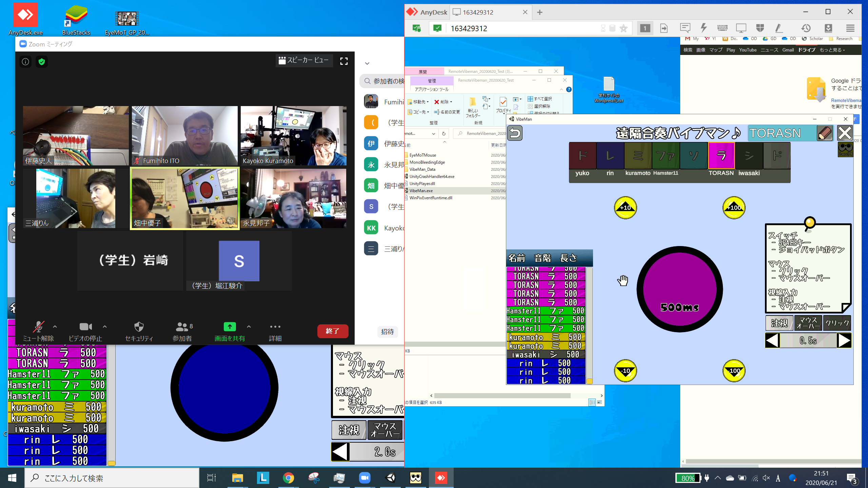Image resolution: width=868 pixels, height=488 pixels.
Task: Click the taskbar search box
Action: click(112, 478)
